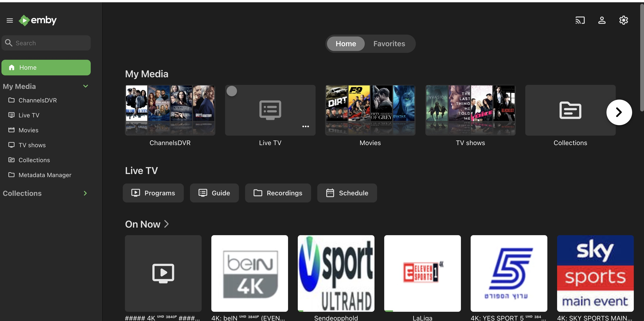The image size is (644, 321).
Task: Open the beIN 4K channel thumbnail
Action: pyautogui.click(x=249, y=273)
